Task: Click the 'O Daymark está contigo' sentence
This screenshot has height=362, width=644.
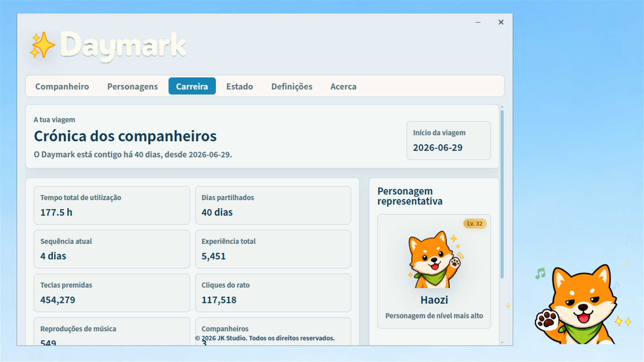Action: 133,155
